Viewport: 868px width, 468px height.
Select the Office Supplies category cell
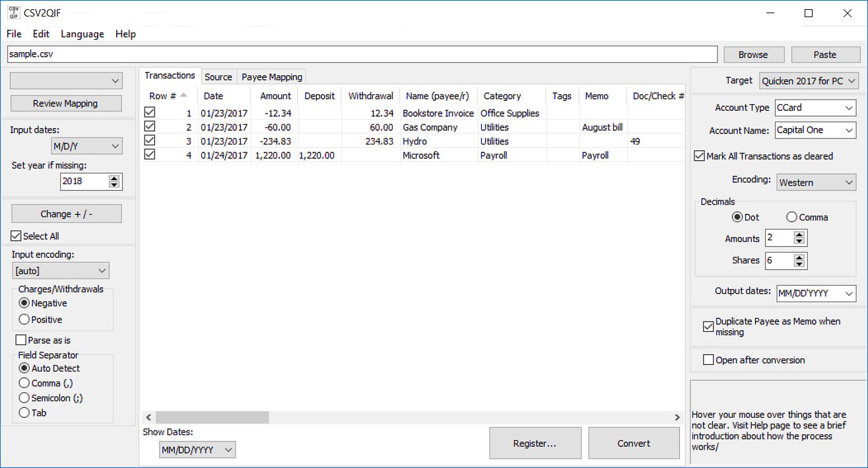point(510,113)
